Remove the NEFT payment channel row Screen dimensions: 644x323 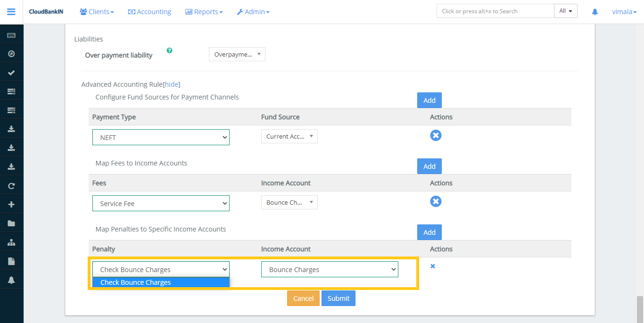point(436,136)
